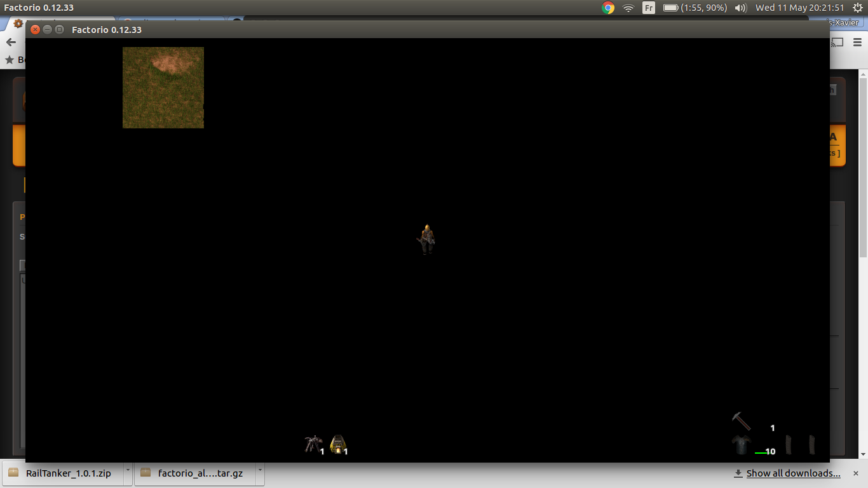
Task: Open the Chrome hamburger menu
Action: (857, 43)
